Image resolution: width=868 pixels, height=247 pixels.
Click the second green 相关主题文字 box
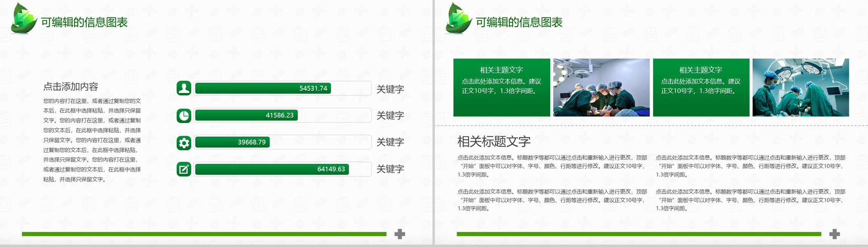point(700,88)
